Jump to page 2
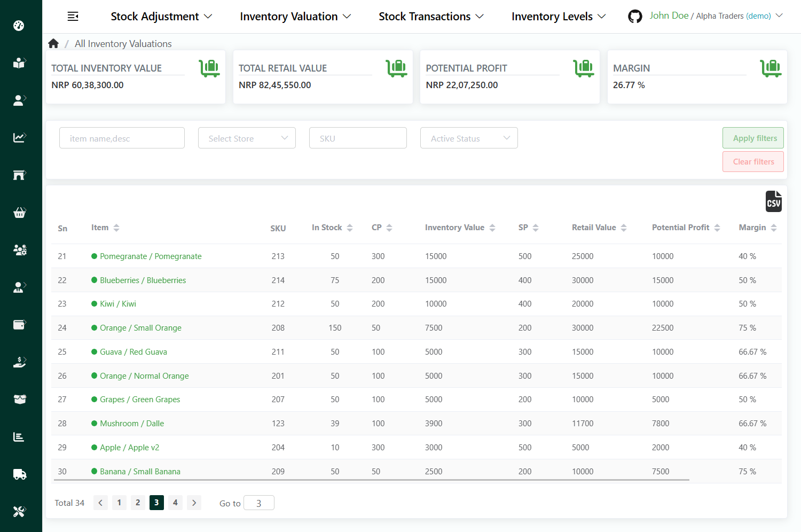801x532 pixels. click(138, 503)
